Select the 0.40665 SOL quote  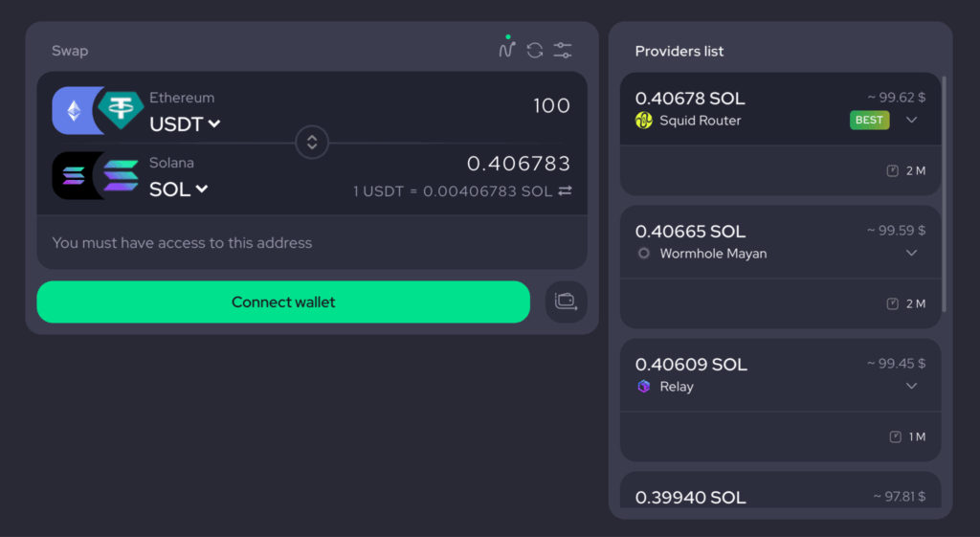[x=690, y=232]
